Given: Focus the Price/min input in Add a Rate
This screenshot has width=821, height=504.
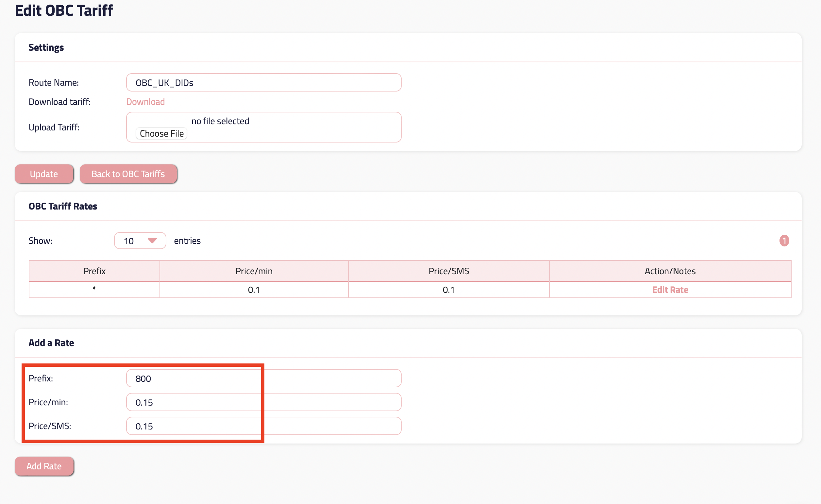Looking at the screenshot, I should click(x=263, y=402).
